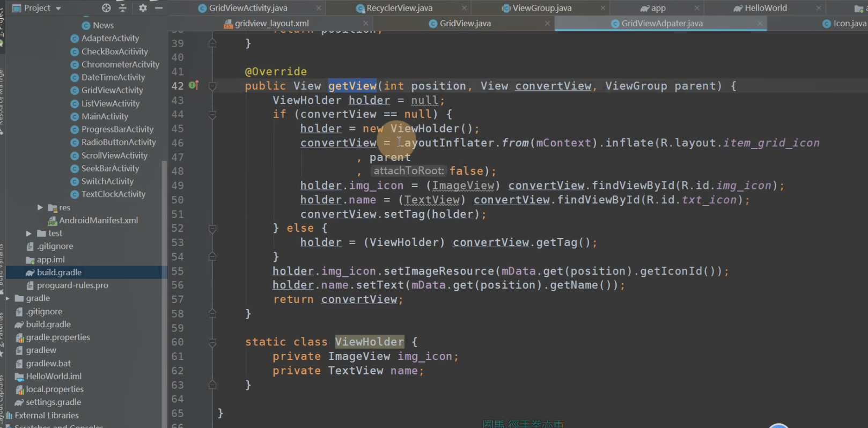Open the Project view dropdown
868x428 pixels.
[36, 8]
